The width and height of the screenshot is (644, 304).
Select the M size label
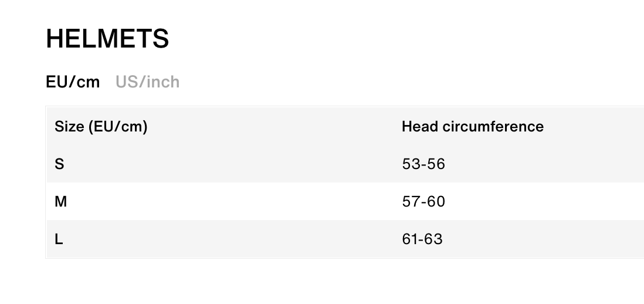[x=61, y=201]
